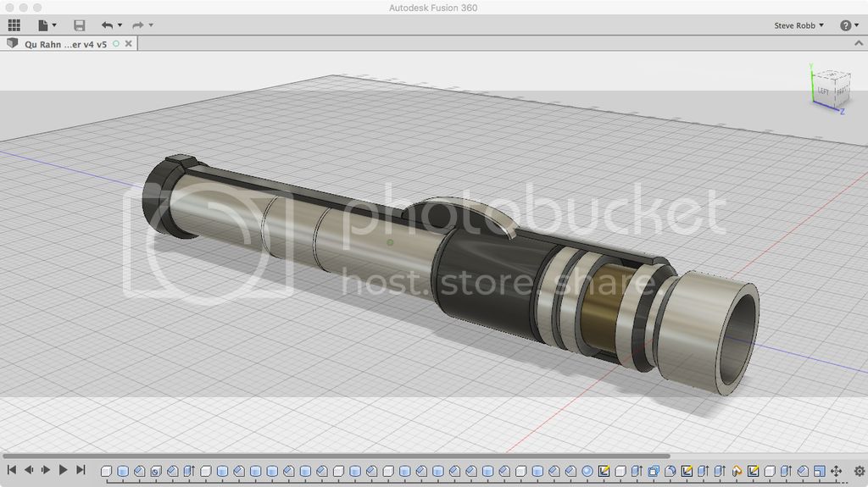Open the undo history dropdown arrow
Viewport: 868px width, 487px height.
[x=120, y=25]
